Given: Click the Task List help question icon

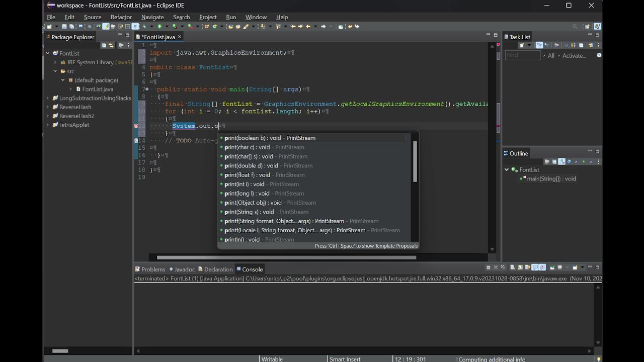Looking at the screenshot, I should [599, 55].
